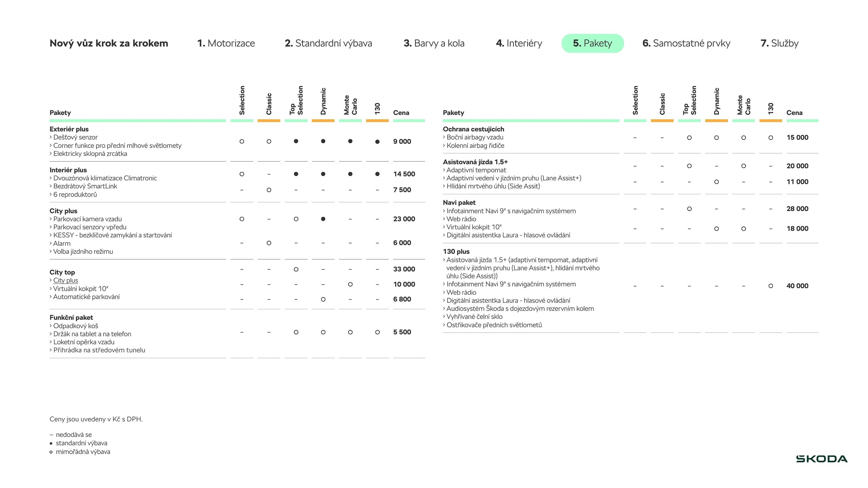This screenshot has height=488, width=868.
Task: Click the highlighted 5. Pakety tab
Action: tap(592, 43)
